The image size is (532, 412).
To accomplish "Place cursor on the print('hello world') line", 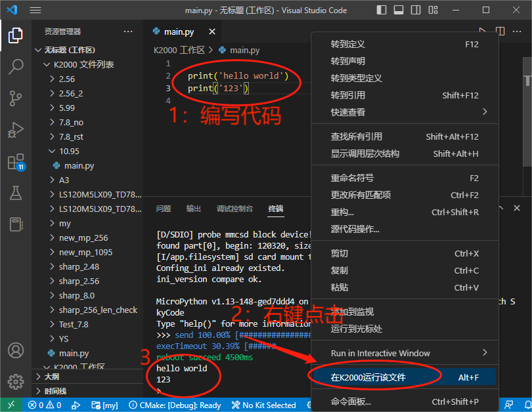I will click(x=238, y=75).
